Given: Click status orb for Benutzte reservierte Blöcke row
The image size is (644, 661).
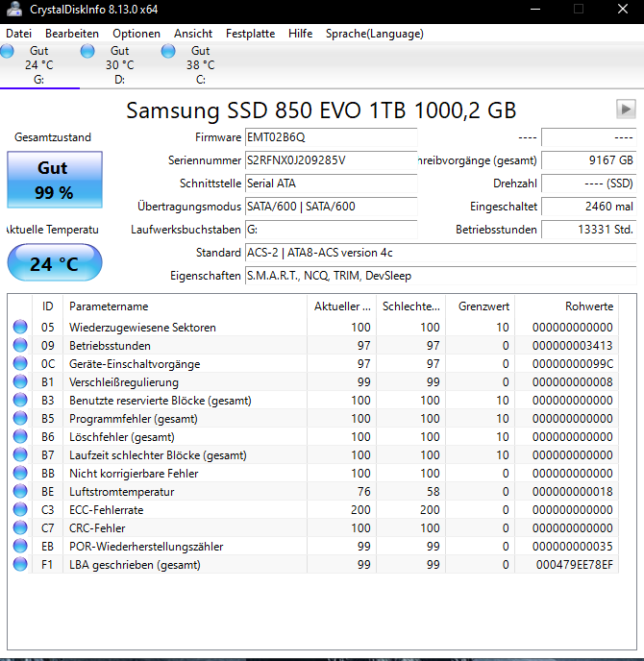Looking at the screenshot, I should pyautogui.click(x=20, y=400).
